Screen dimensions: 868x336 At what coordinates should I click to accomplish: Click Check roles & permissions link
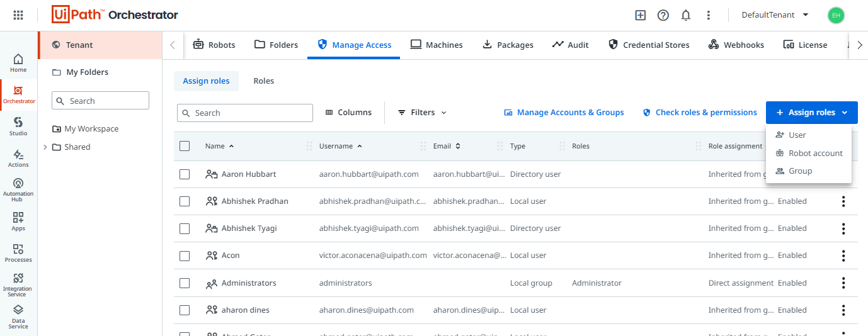[700, 113]
